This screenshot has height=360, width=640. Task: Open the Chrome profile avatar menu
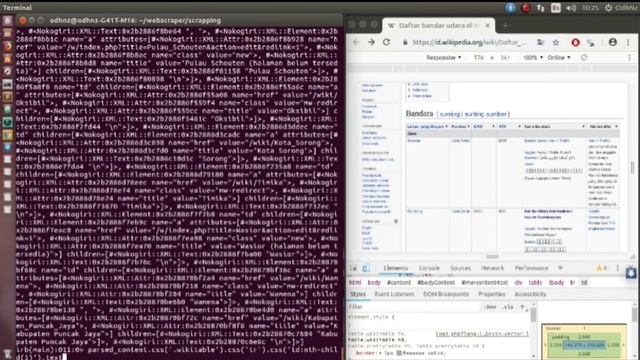tap(612, 42)
